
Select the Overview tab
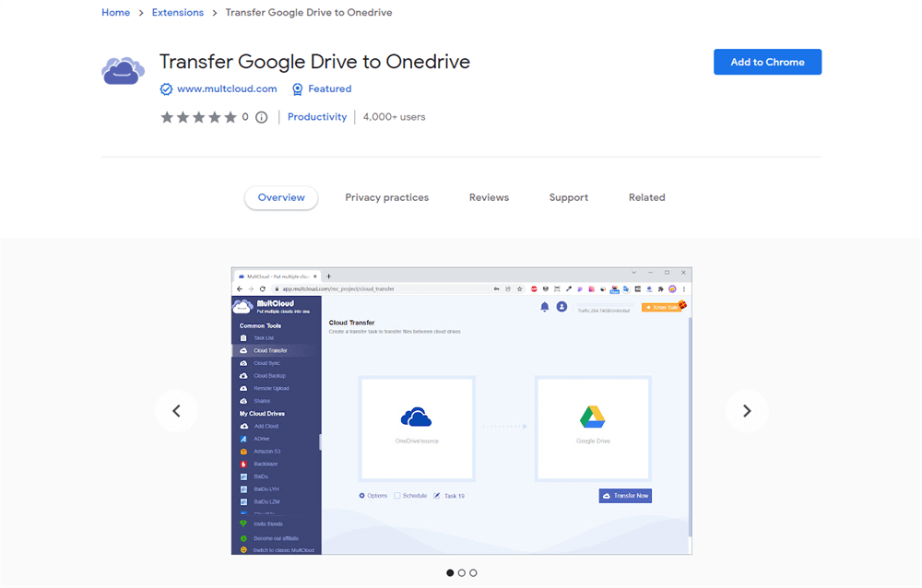tap(281, 197)
